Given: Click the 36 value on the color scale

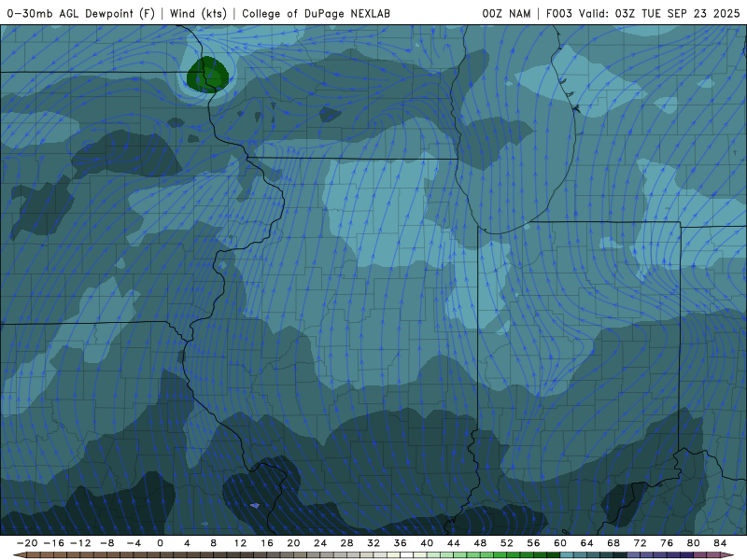Looking at the screenshot, I should point(401,543).
